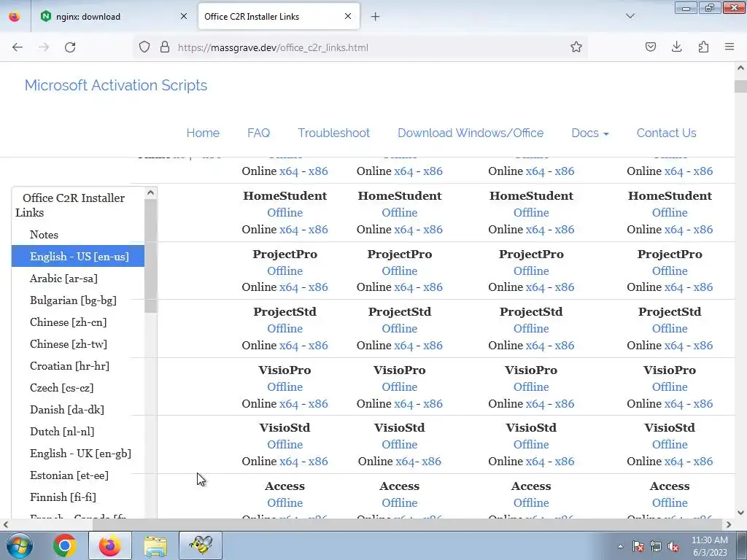Select Chinese [zh-tw] in sidebar
Image resolution: width=747 pixels, height=560 pixels.
68,344
